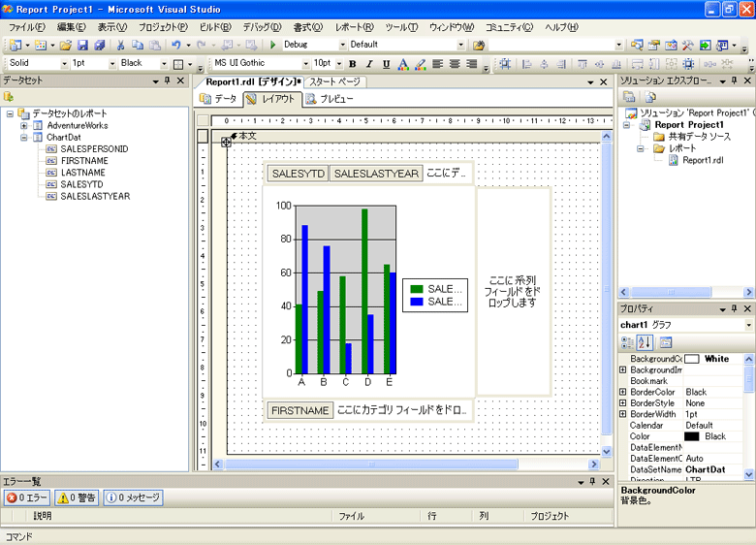Align text center
Viewport: 756px width, 545px height.
click(x=455, y=64)
